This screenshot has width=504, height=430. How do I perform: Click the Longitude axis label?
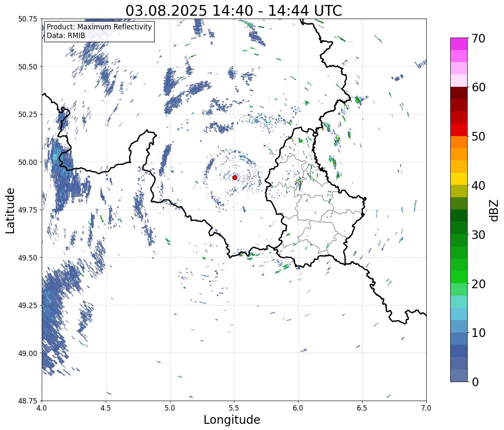click(x=232, y=420)
